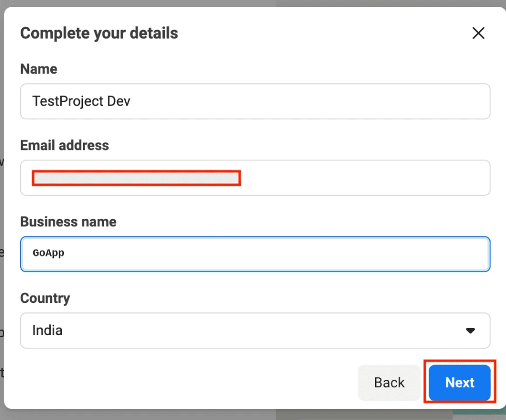Place cursor on the "GoApp" text
Viewport: 506px width, 420px height.
pyautogui.click(x=48, y=253)
